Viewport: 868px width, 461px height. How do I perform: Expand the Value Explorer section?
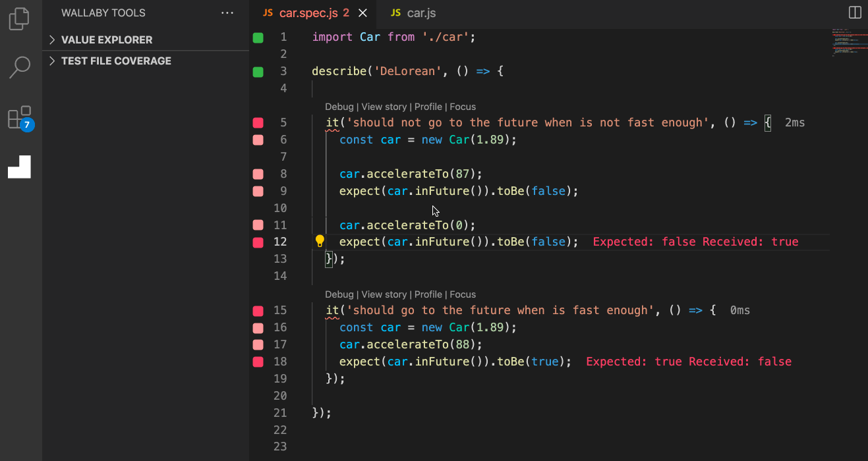tap(107, 40)
